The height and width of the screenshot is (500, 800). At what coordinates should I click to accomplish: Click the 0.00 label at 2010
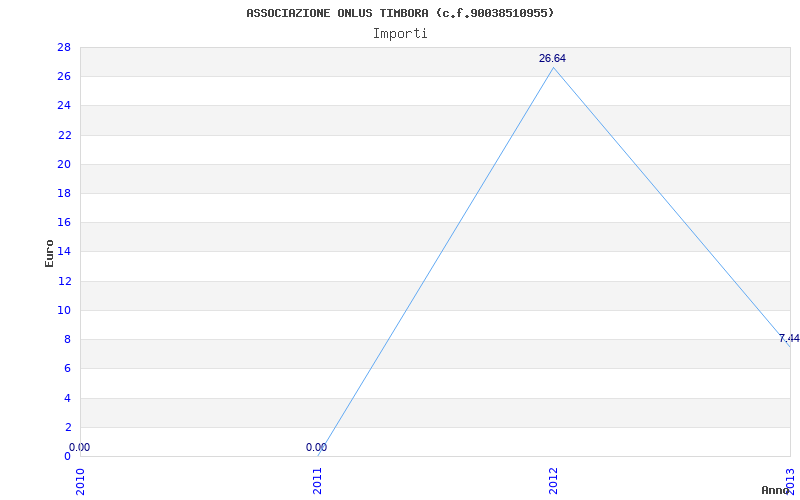click(80, 447)
